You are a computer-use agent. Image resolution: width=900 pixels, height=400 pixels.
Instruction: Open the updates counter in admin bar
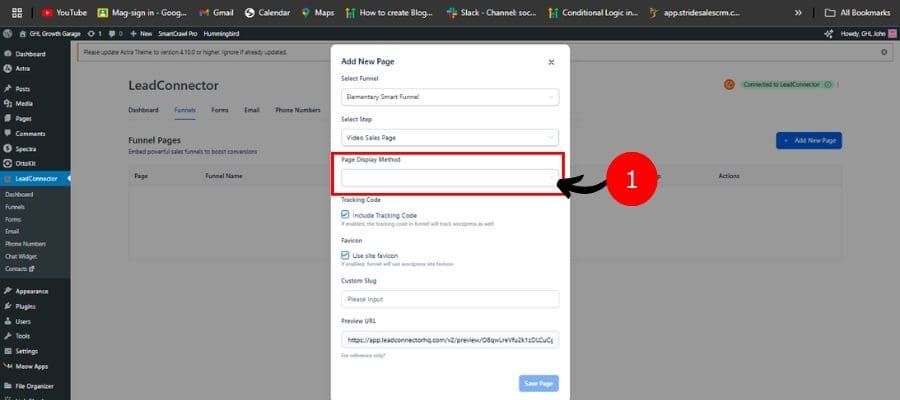click(x=95, y=34)
